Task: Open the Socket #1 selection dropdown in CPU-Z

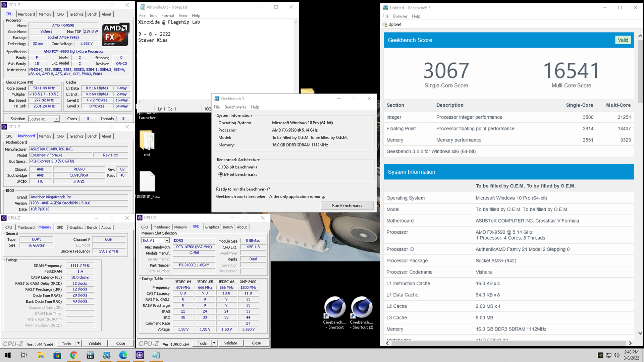Action: pyautogui.click(x=44, y=119)
